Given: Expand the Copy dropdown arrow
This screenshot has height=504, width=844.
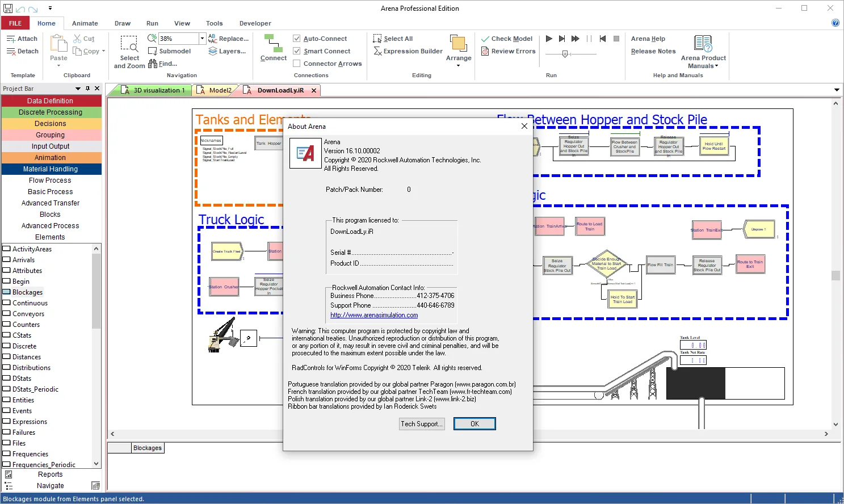Looking at the screenshot, I should pyautogui.click(x=103, y=51).
